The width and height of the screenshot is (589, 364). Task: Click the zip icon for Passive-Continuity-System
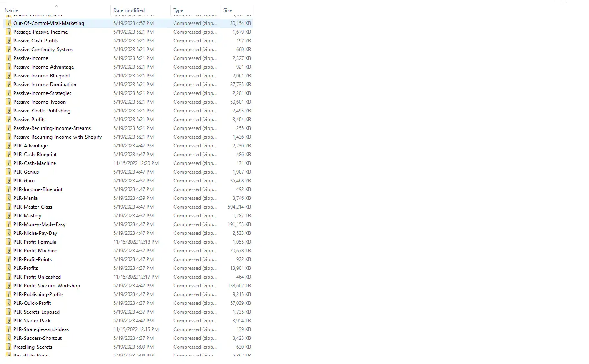coord(8,49)
